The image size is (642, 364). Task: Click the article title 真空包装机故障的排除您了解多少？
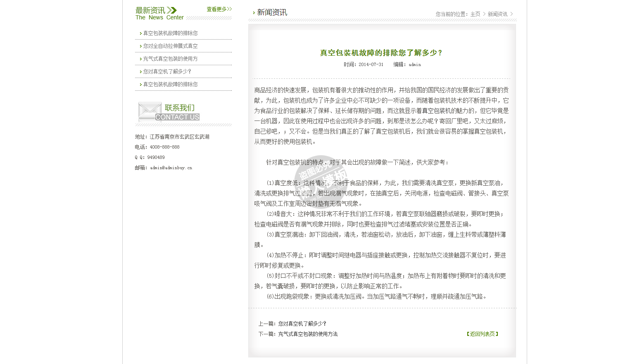[382, 53]
